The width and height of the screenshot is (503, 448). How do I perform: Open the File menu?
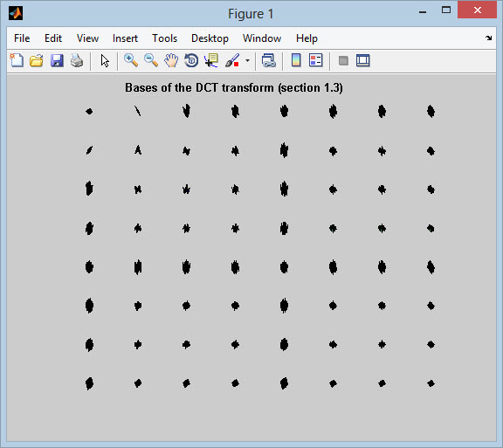pos(22,38)
